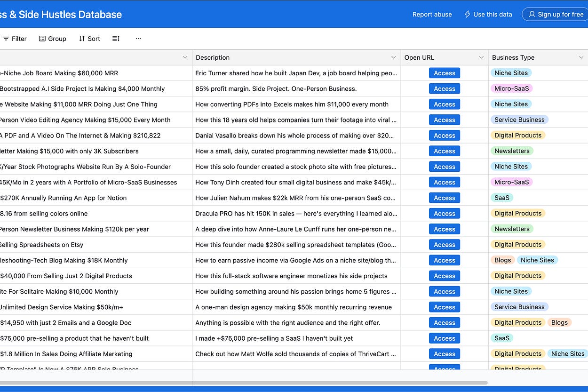
Task: Click Access for Dracula PRO row
Action: click(x=445, y=213)
